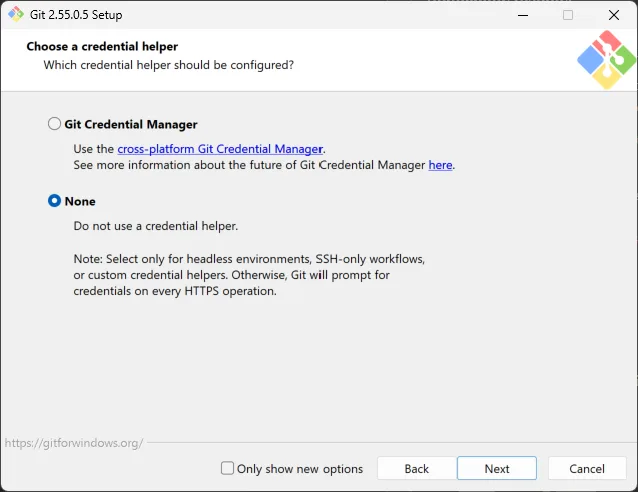Cancel the Git setup wizard

[587, 468]
